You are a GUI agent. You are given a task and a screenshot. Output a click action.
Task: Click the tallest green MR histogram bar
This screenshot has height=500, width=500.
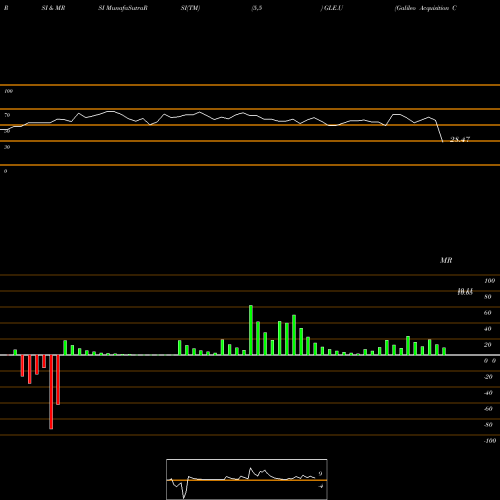coord(251,330)
